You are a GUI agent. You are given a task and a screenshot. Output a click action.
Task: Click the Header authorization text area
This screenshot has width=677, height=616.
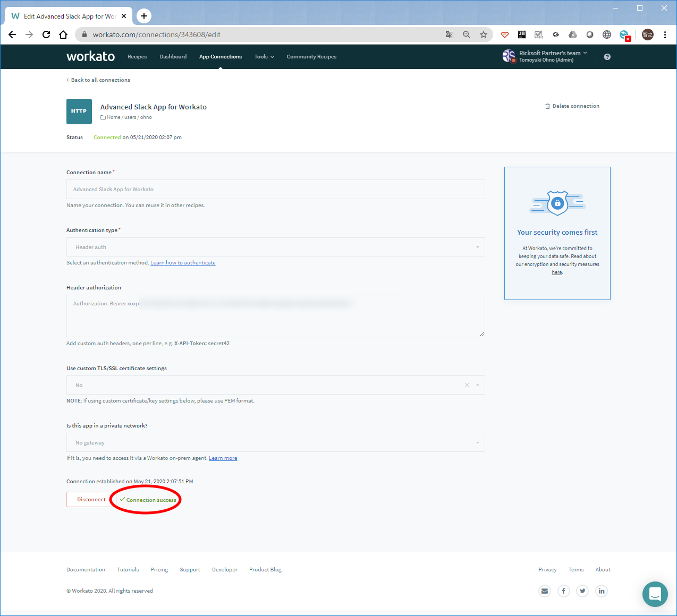pyautogui.click(x=276, y=316)
